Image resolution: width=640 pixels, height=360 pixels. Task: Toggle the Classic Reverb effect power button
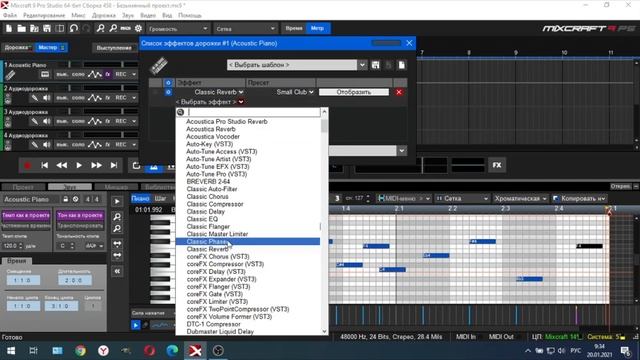click(168, 92)
